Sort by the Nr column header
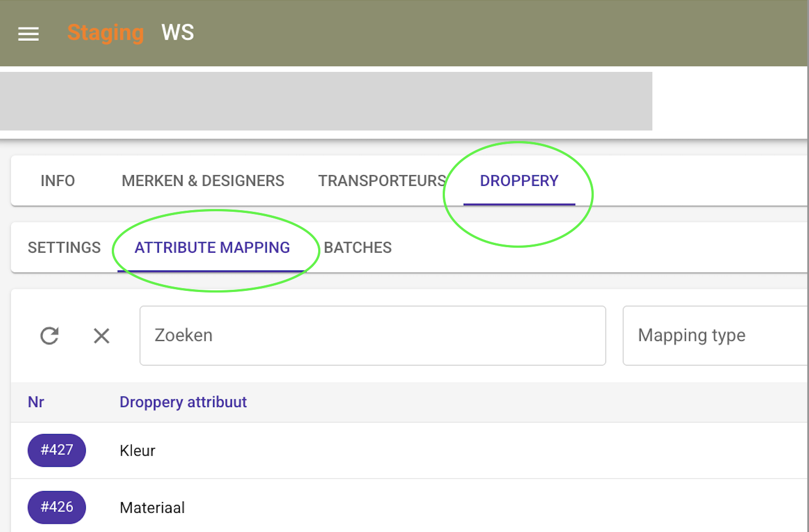Viewport: 809px width, 532px height. pyautogui.click(x=36, y=402)
